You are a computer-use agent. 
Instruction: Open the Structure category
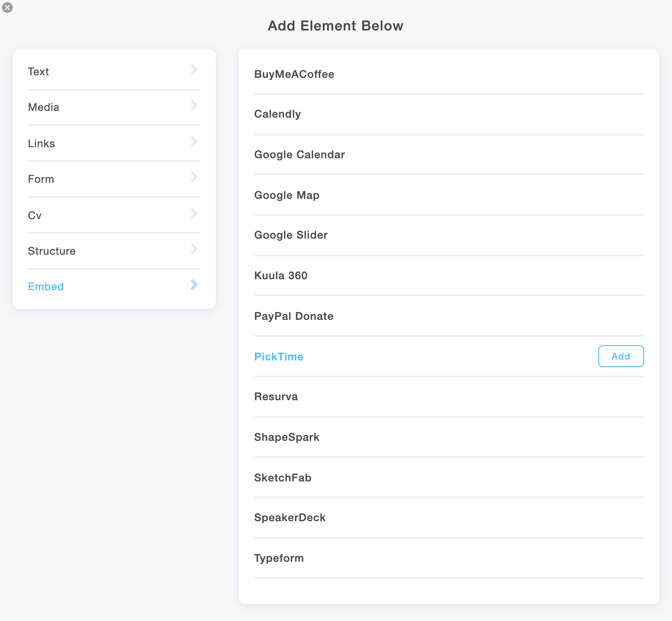[114, 251]
